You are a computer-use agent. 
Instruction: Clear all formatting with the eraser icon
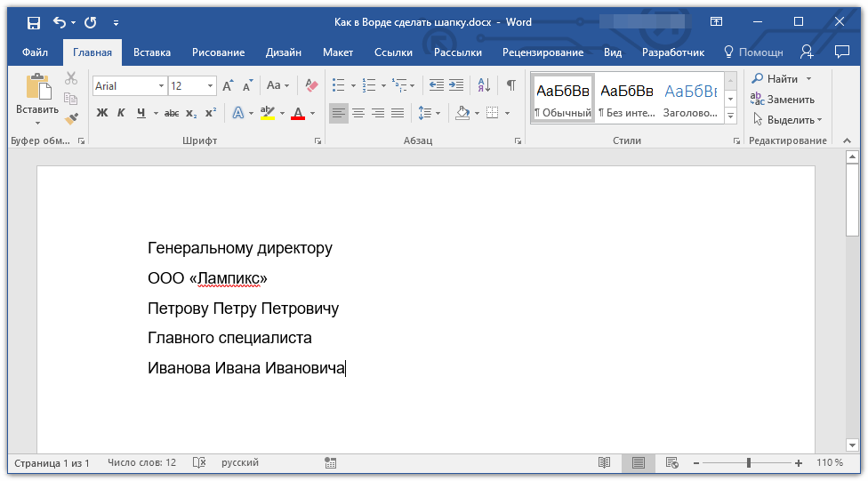pos(311,85)
